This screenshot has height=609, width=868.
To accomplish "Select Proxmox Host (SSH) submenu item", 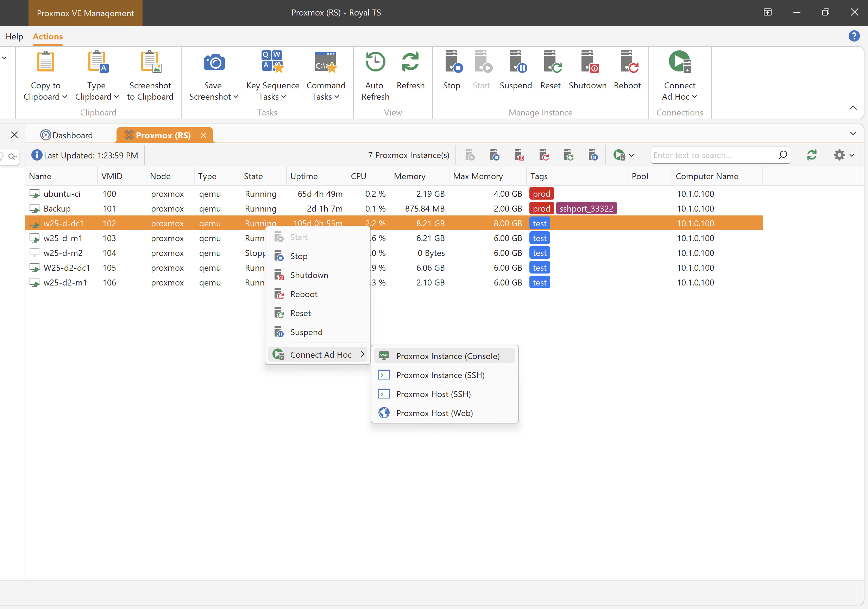I will [x=445, y=394].
